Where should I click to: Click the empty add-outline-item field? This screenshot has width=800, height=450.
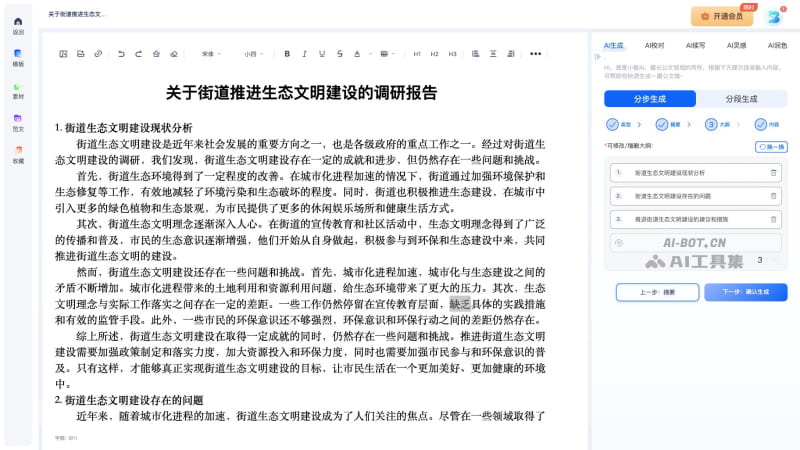pos(690,242)
